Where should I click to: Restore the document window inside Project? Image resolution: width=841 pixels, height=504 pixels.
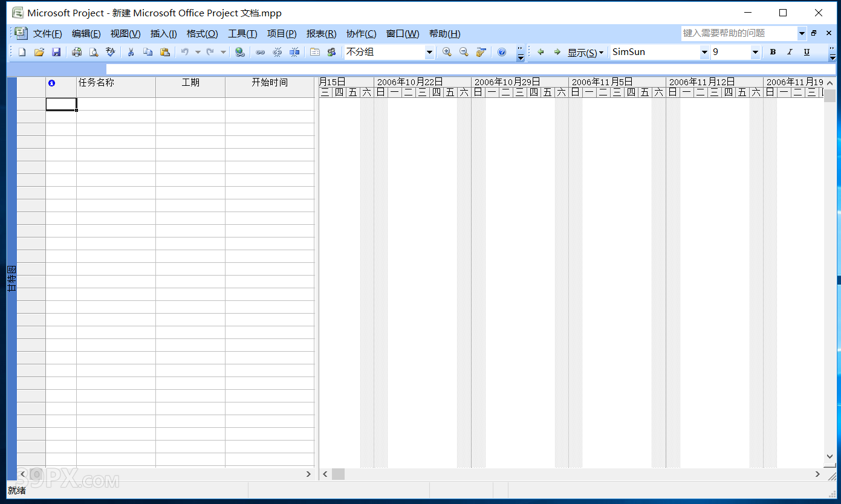point(814,33)
